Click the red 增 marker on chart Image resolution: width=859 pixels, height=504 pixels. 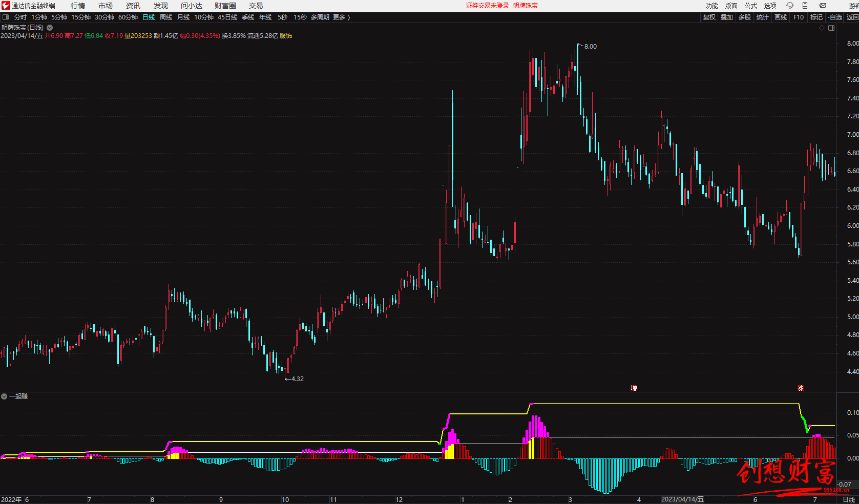pos(634,388)
